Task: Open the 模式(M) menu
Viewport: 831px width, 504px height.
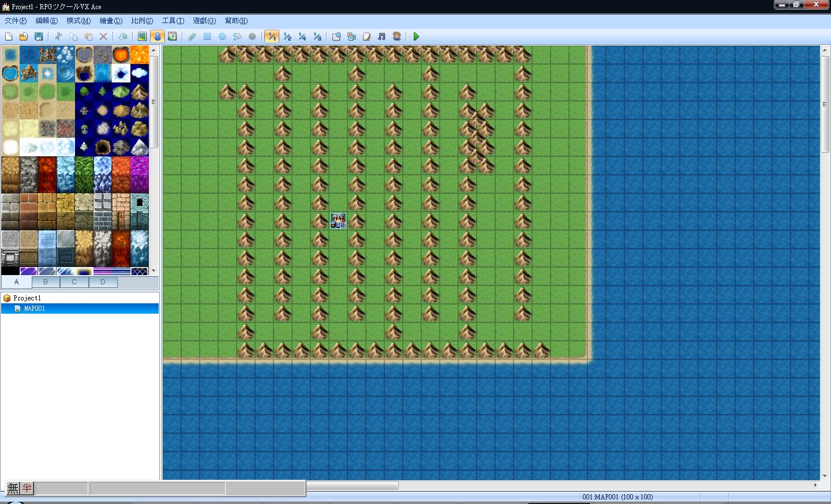Action: pos(78,21)
